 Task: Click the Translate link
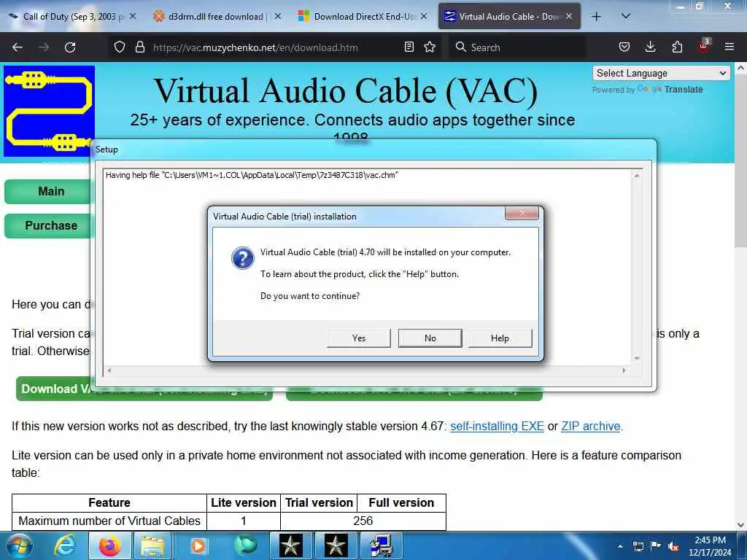[x=683, y=90]
